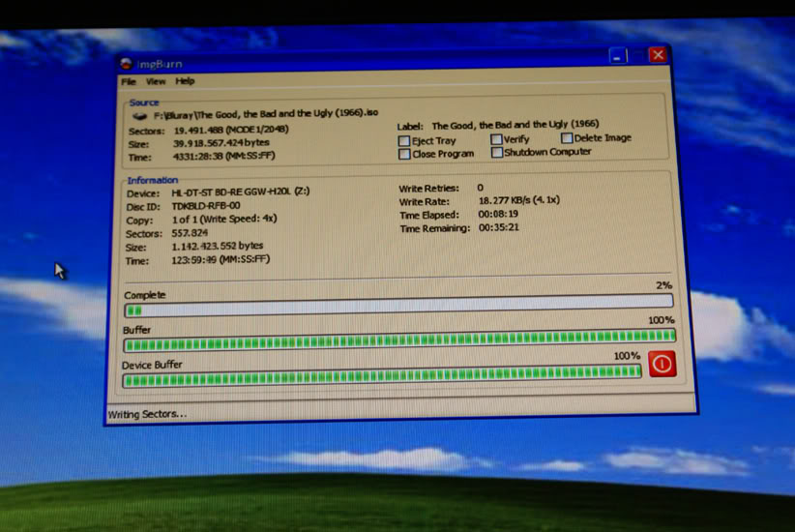Click the Complete progress bar

point(398,309)
